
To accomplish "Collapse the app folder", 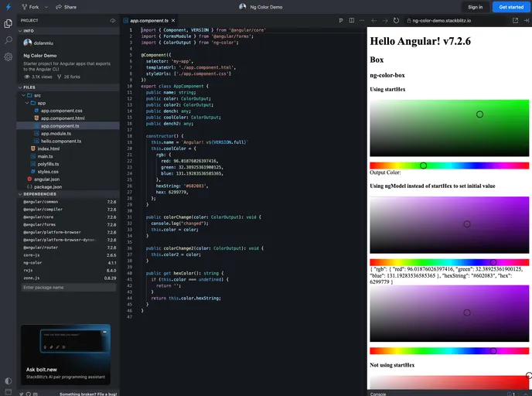I will (x=27, y=103).
